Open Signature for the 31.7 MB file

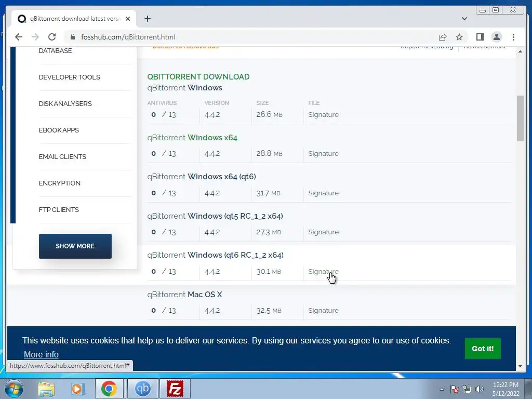coord(323,193)
